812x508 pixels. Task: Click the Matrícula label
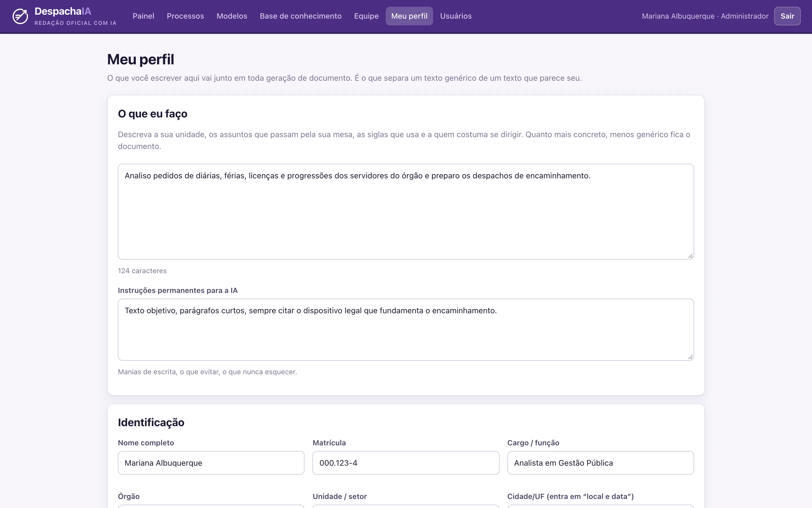(x=329, y=443)
